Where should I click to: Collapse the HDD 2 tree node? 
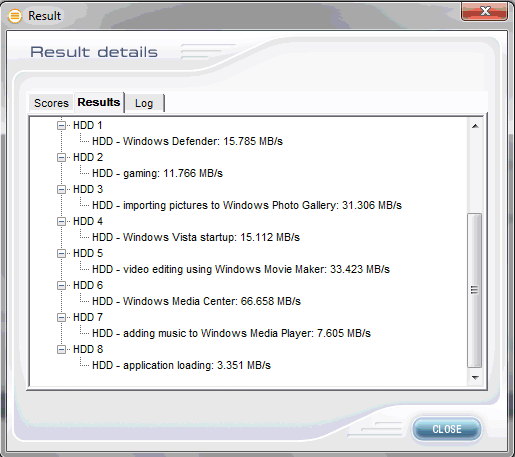[x=61, y=158]
